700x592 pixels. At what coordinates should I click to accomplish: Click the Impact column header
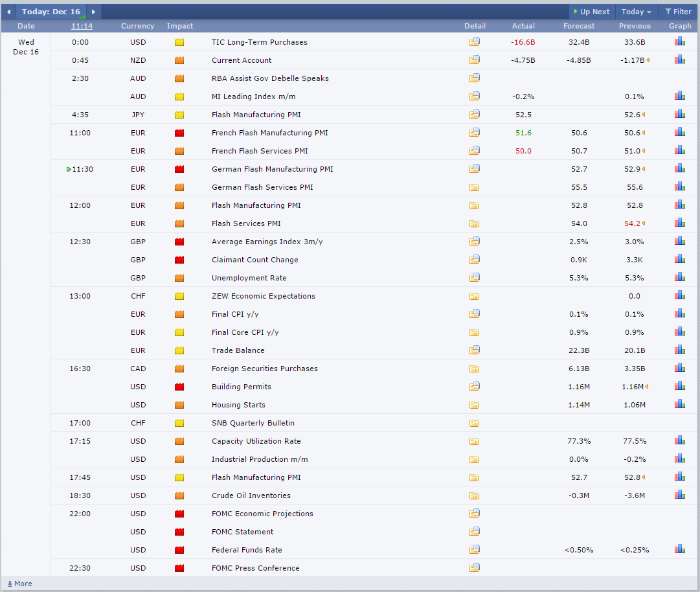(x=180, y=26)
